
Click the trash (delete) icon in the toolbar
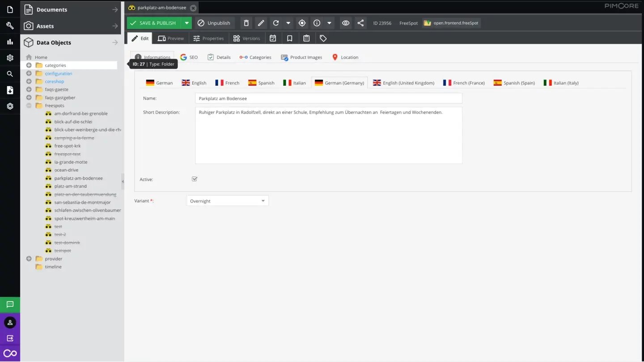246,23
